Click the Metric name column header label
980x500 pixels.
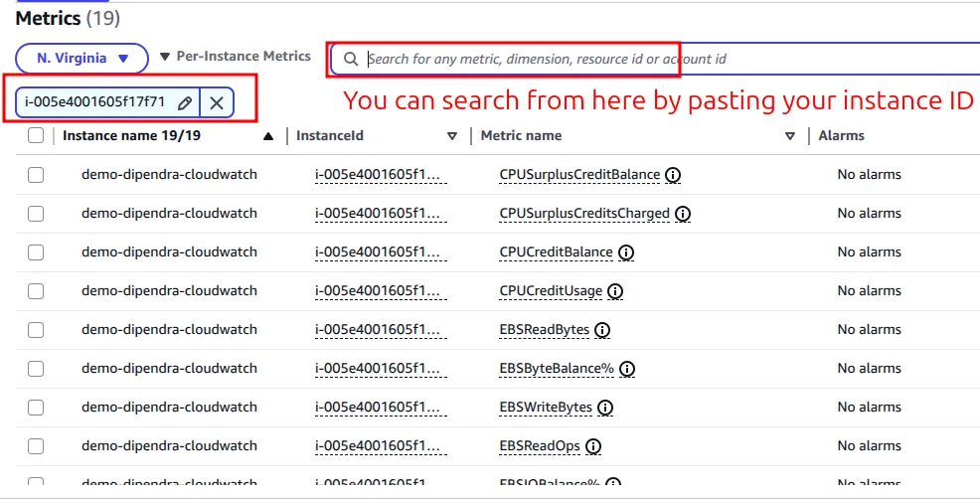pos(521,135)
